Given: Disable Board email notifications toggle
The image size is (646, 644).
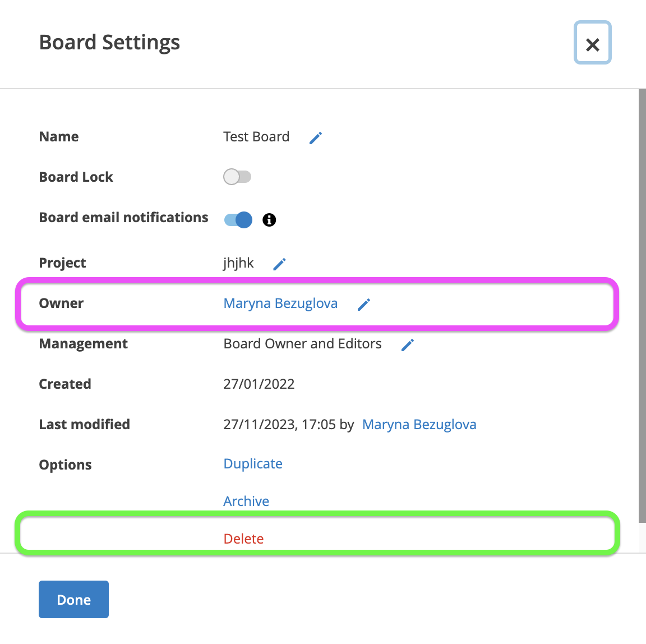Looking at the screenshot, I should coord(238,219).
